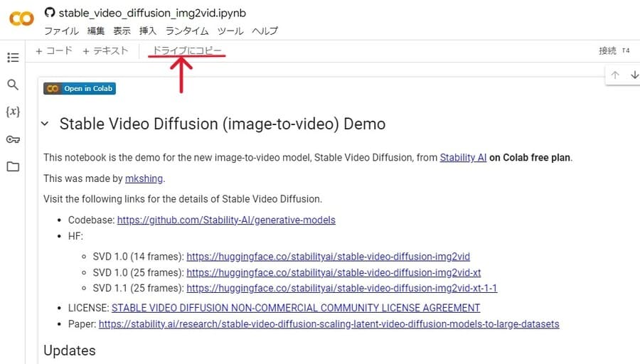Click the Stable Video Diffusion Demo heading

coord(223,124)
